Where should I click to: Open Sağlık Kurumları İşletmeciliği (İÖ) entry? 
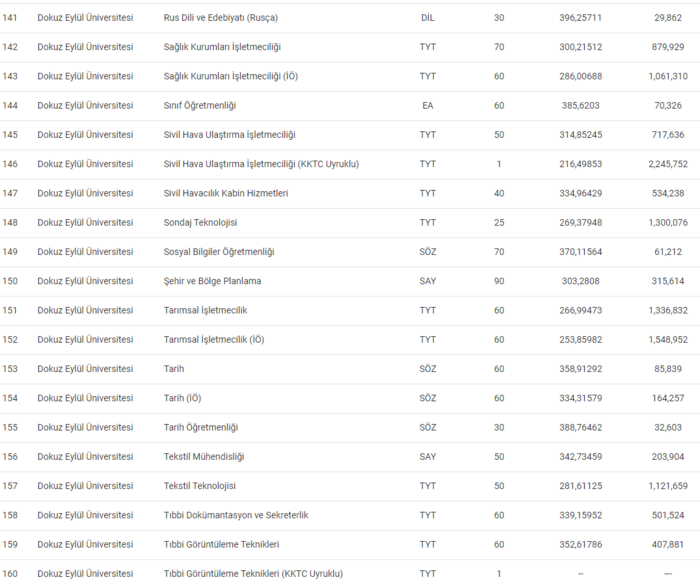point(230,76)
